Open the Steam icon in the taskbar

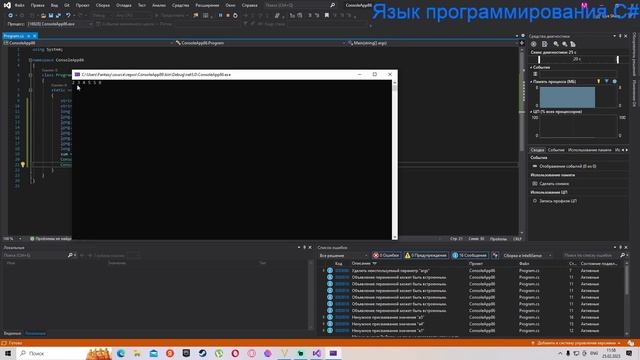[202, 353]
